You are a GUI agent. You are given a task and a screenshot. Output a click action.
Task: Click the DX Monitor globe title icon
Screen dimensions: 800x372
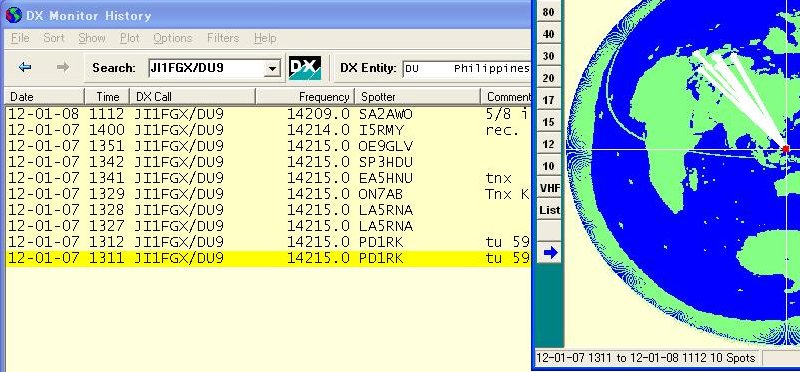pyautogui.click(x=13, y=15)
